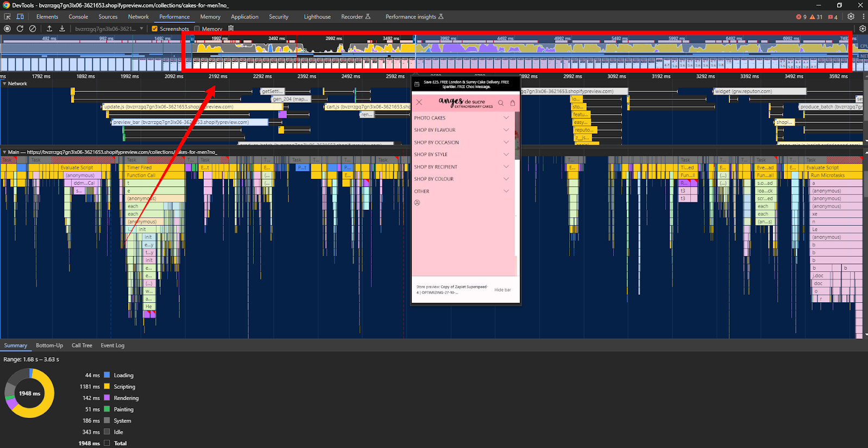The height and width of the screenshot is (448, 868).
Task: Click the collect garbage trash icon
Action: point(231,29)
